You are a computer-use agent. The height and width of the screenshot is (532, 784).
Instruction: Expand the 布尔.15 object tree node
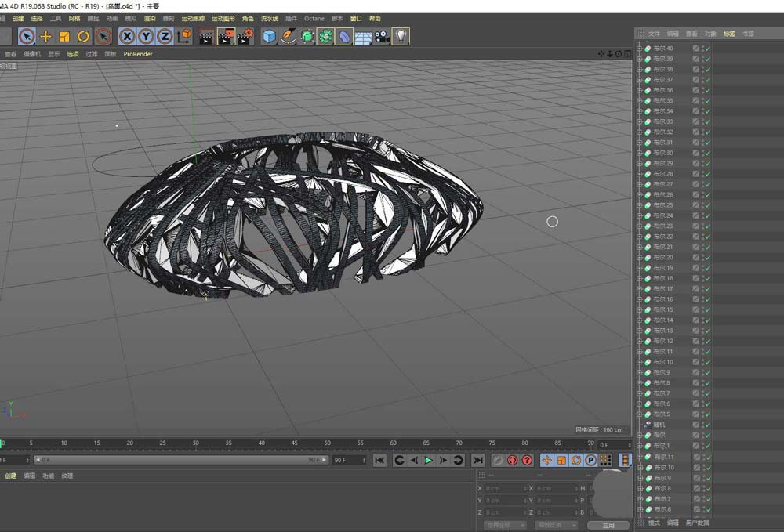point(640,309)
